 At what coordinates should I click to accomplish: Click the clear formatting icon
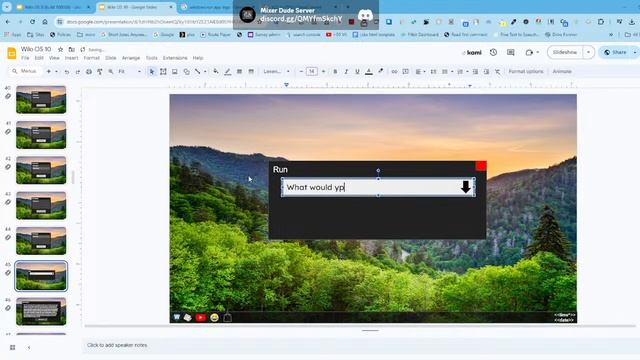tap(498, 71)
